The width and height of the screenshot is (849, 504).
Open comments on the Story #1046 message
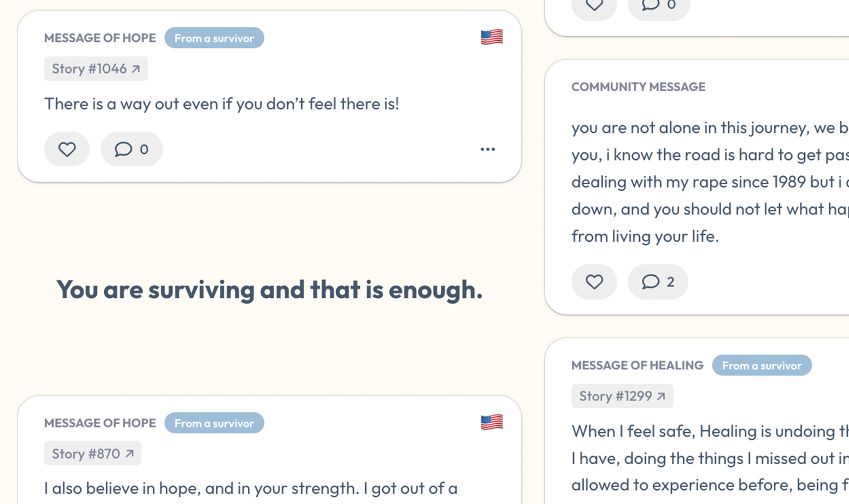(131, 149)
